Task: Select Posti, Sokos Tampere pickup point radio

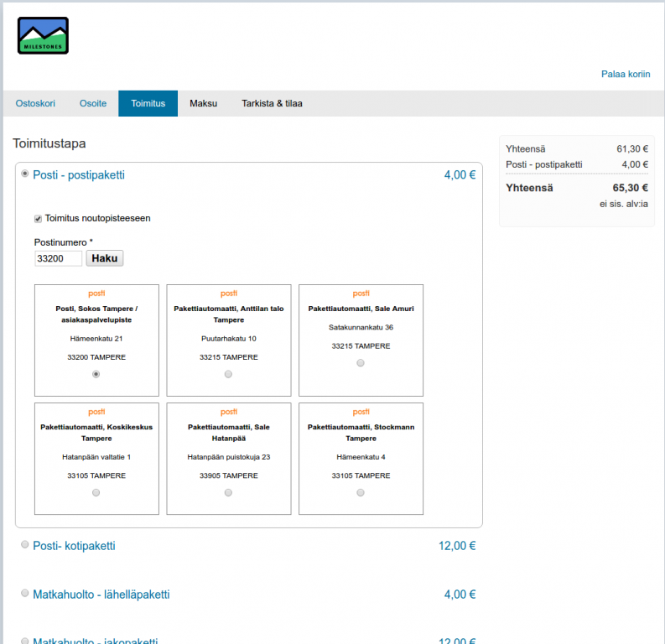Action: [96, 374]
